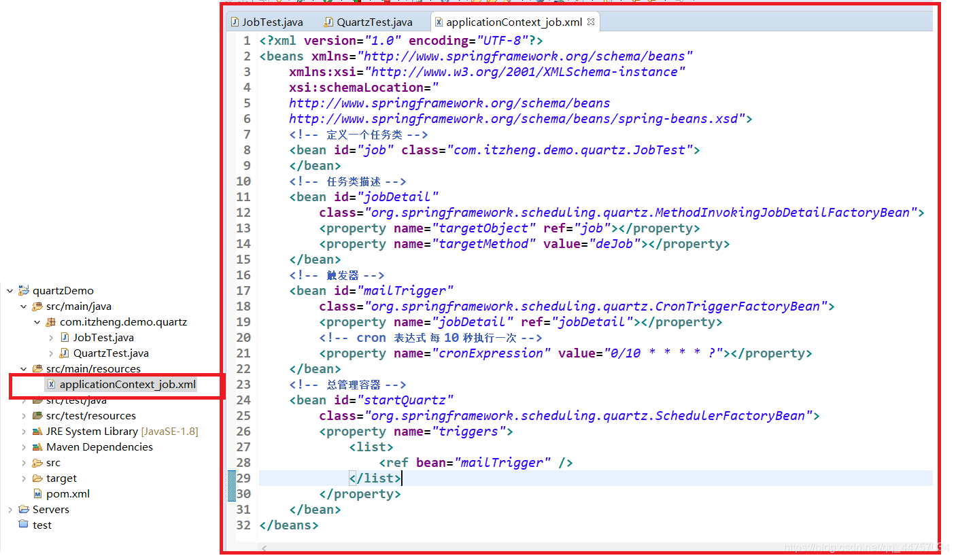Click the editor horizontal scrollbar left arrow
The image size is (956, 560).
(264, 548)
